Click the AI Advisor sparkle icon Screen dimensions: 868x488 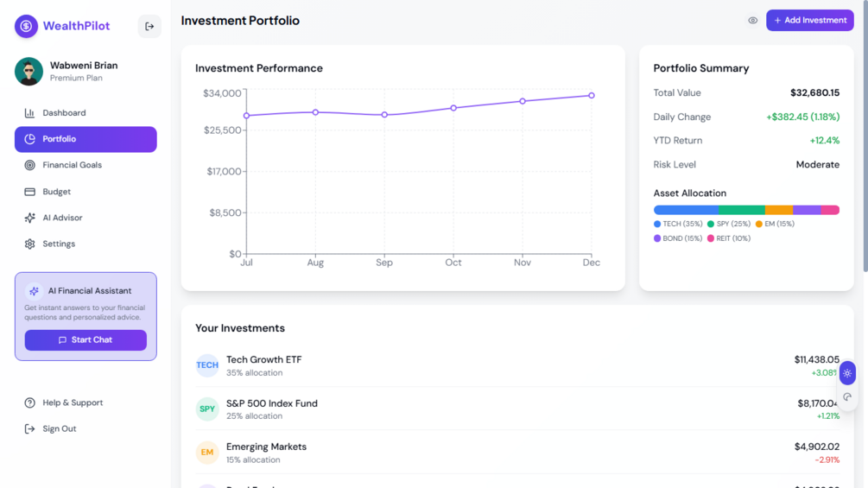point(29,218)
